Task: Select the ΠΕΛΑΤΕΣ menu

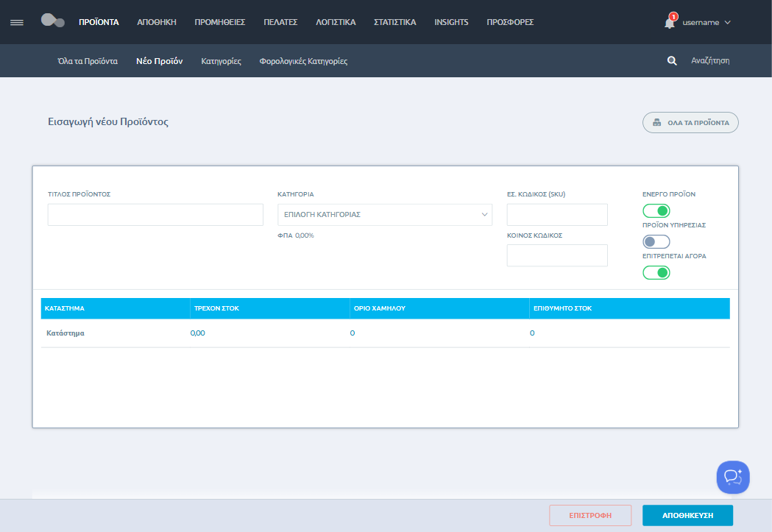Action: point(280,22)
